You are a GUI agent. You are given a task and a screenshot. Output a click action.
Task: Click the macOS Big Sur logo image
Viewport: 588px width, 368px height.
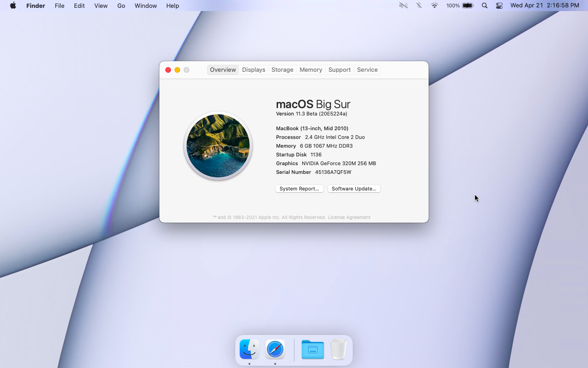(218, 146)
